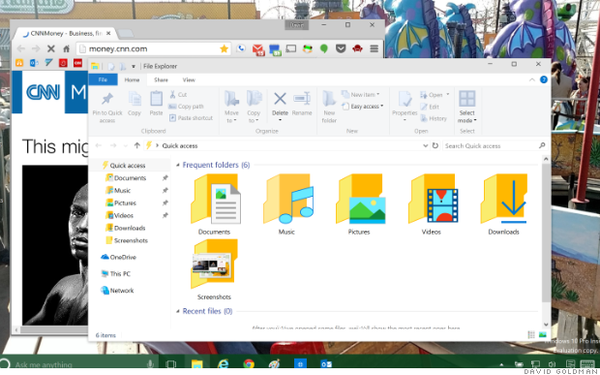Switch to large icons view button

[543, 335]
